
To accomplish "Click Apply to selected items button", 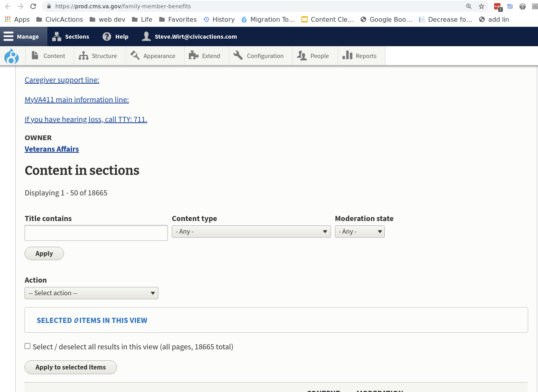I will coord(71,367).
